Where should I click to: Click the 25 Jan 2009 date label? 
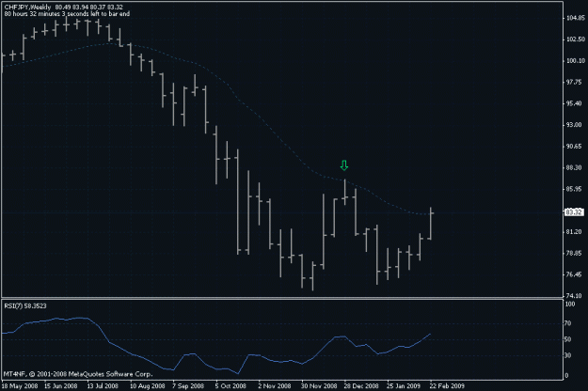coord(404,385)
